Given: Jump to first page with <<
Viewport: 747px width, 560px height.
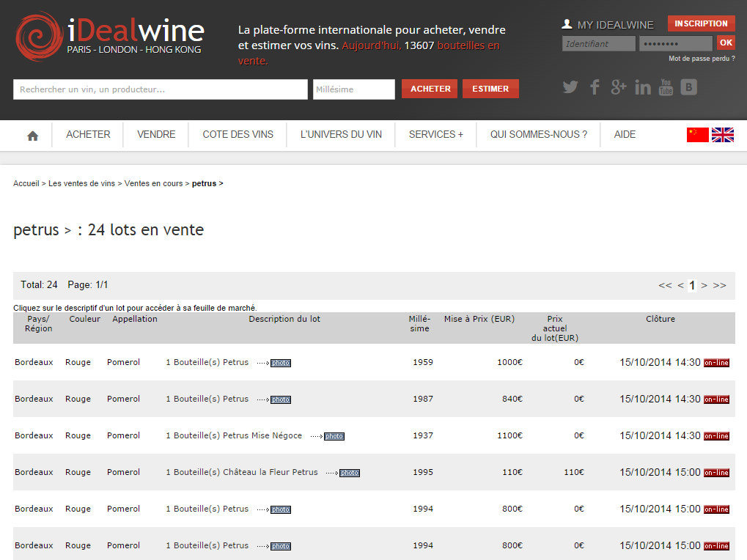Looking at the screenshot, I should [x=665, y=286].
